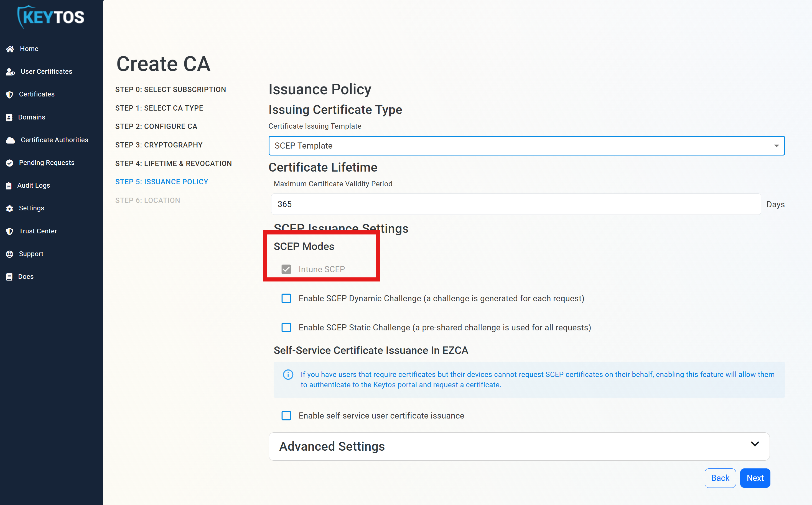Open Settings via the gear icon

[10, 208]
